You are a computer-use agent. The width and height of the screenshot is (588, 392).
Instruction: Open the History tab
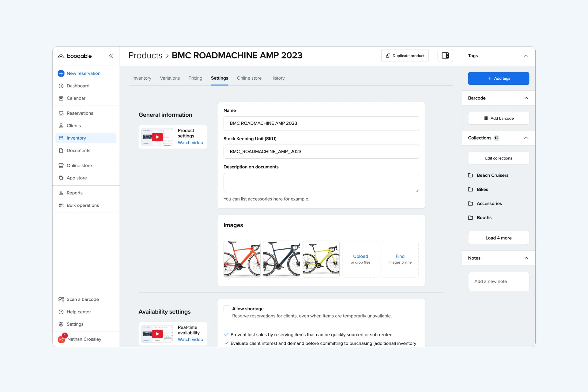click(277, 78)
